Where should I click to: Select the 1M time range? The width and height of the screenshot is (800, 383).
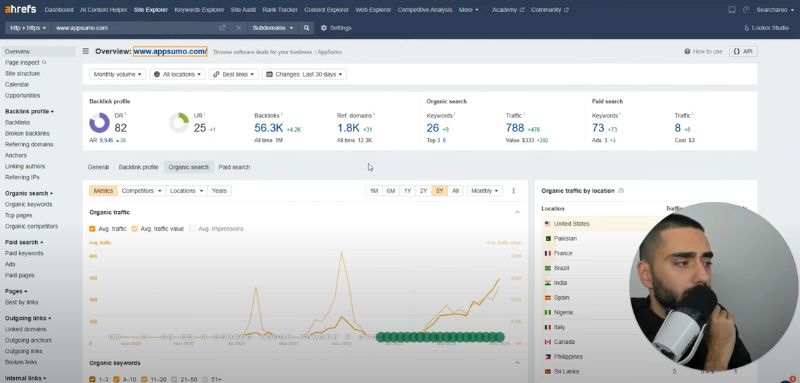pos(374,191)
